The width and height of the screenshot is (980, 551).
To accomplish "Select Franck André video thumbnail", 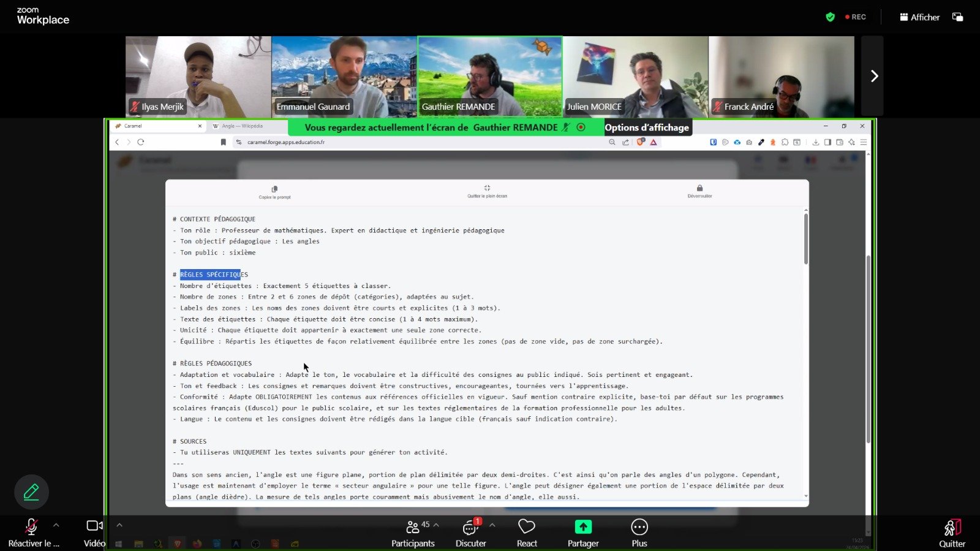I will coord(781,77).
